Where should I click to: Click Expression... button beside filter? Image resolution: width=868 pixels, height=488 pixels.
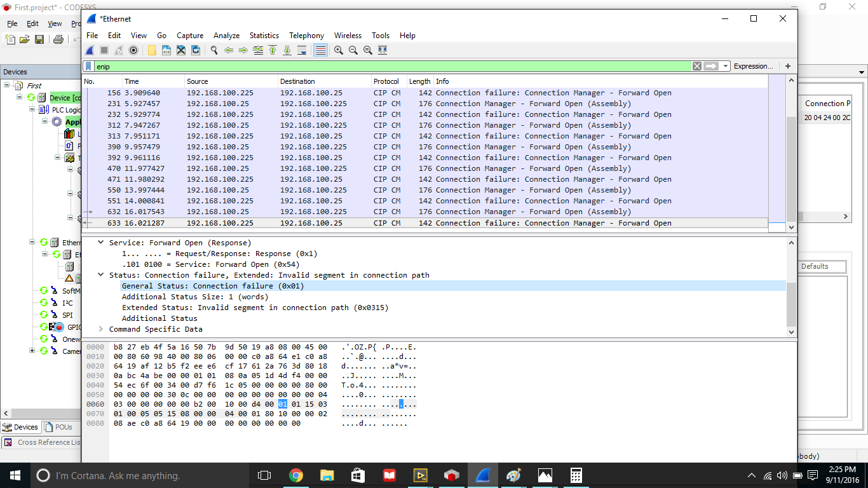[x=754, y=66]
